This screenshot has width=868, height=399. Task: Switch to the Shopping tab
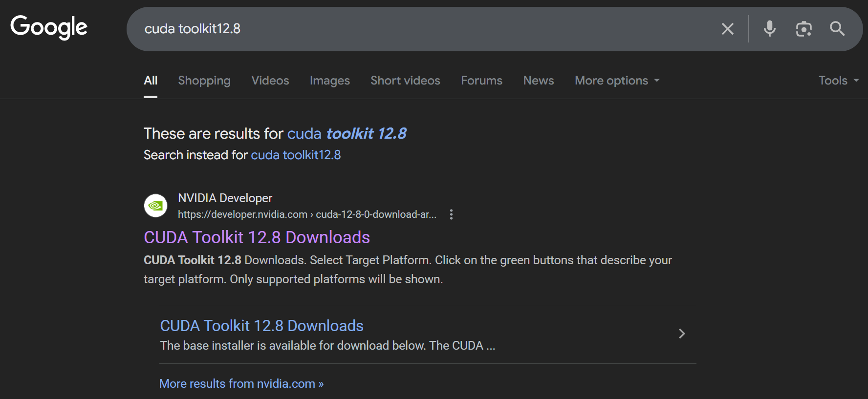204,81
